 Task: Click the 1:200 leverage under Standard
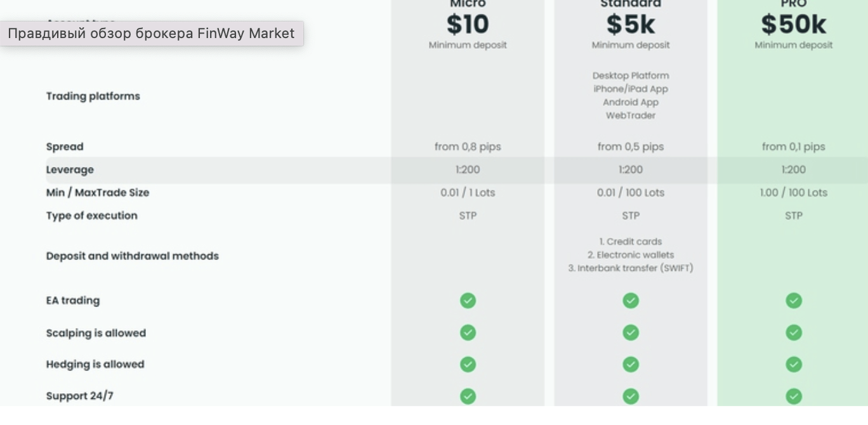point(631,169)
